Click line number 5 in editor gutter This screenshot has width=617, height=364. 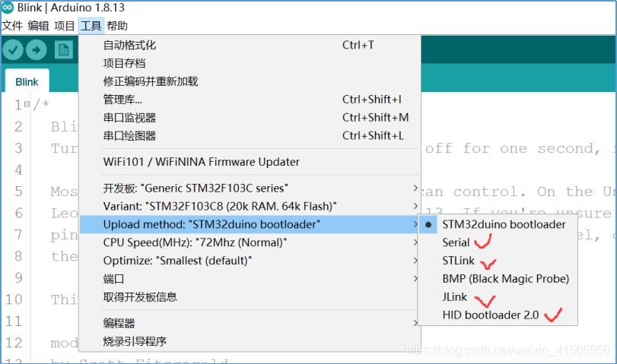click(18, 191)
